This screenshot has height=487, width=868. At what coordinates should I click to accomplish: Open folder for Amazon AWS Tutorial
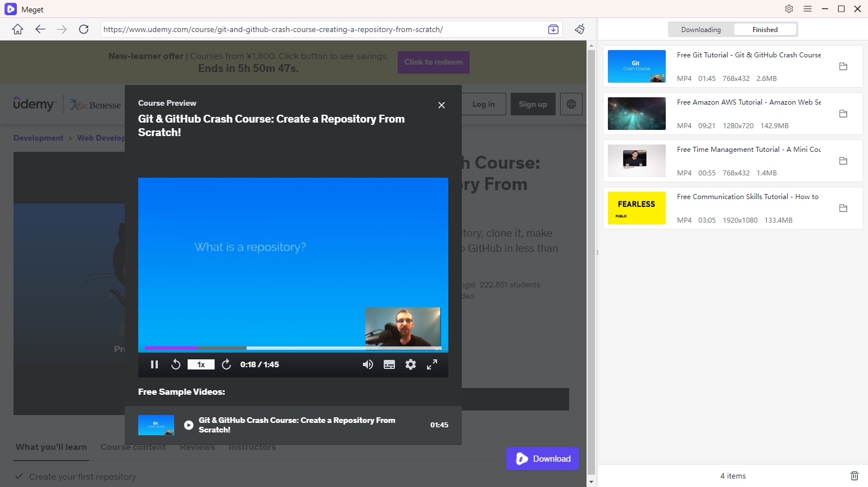click(843, 114)
